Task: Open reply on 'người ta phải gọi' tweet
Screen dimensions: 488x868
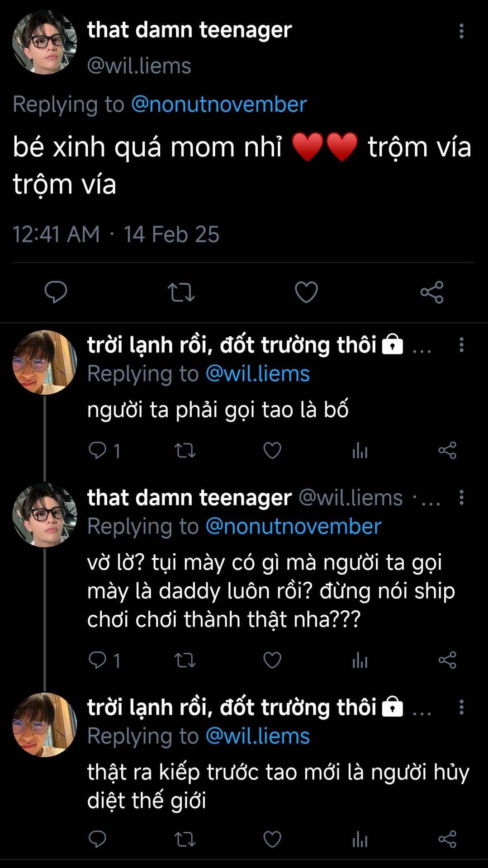Action: (98, 450)
